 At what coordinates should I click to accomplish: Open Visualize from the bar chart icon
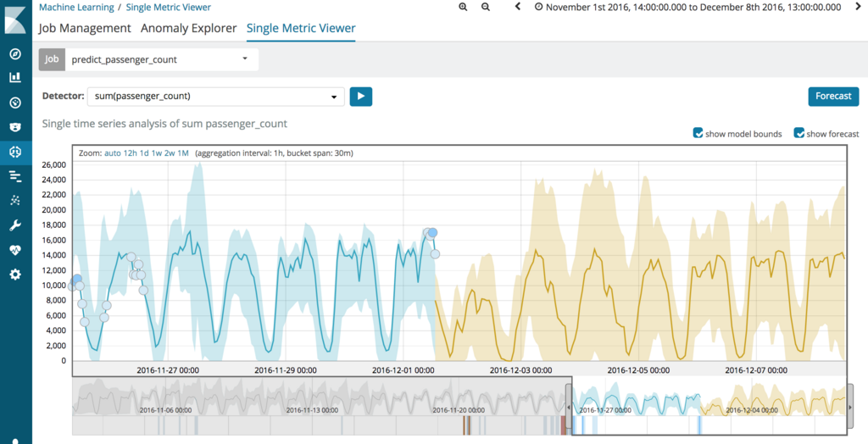(x=15, y=77)
